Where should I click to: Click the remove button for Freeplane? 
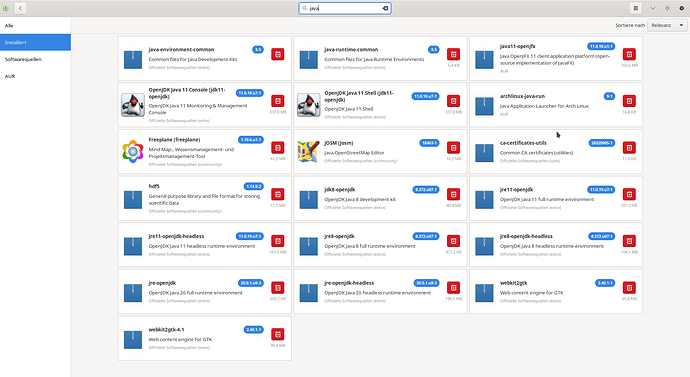click(277, 147)
